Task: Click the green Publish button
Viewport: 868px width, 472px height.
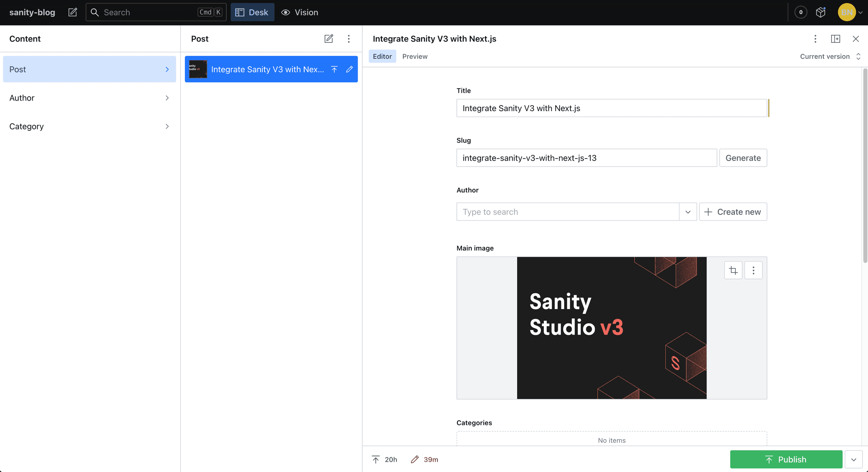Action: (x=786, y=459)
